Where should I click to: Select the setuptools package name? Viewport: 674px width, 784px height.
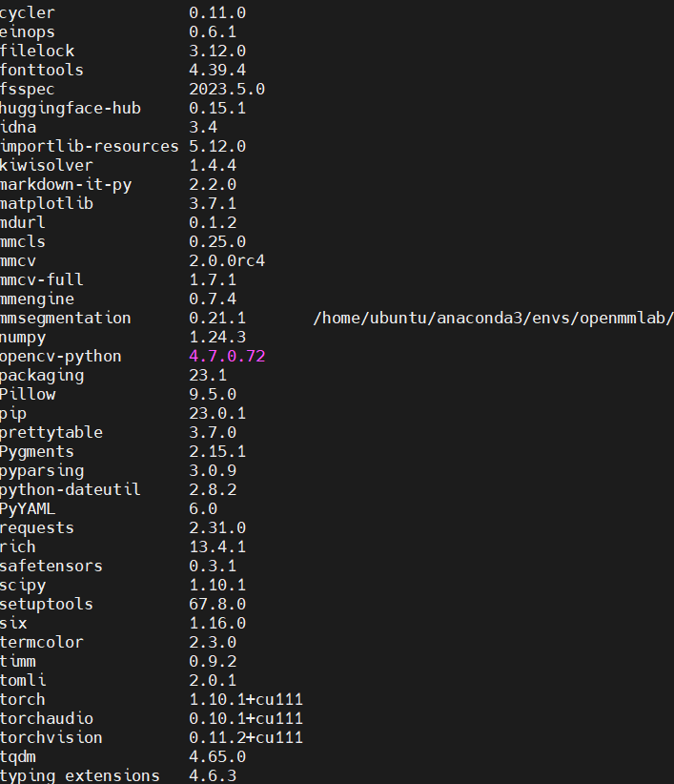(x=47, y=605)
